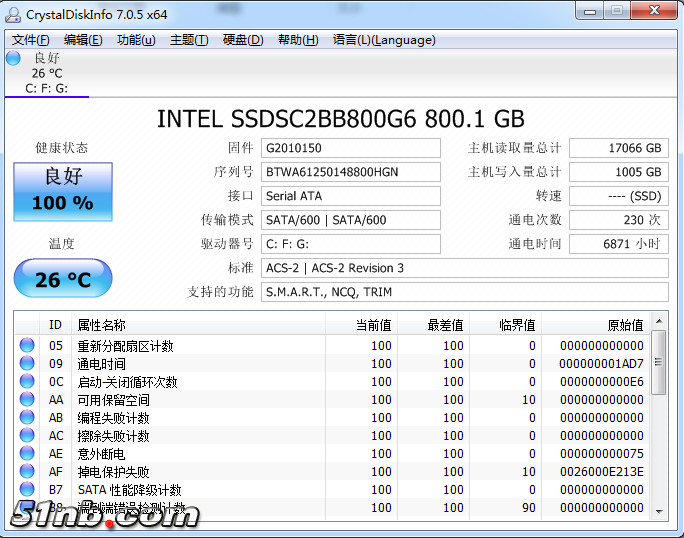
Task: Select the 掉电保护失败 attribute row
Action: (332, 471)
